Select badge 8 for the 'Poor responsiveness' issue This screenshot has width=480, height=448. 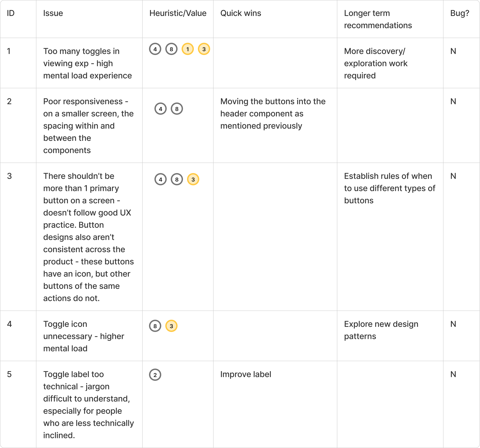coord(177,109)
